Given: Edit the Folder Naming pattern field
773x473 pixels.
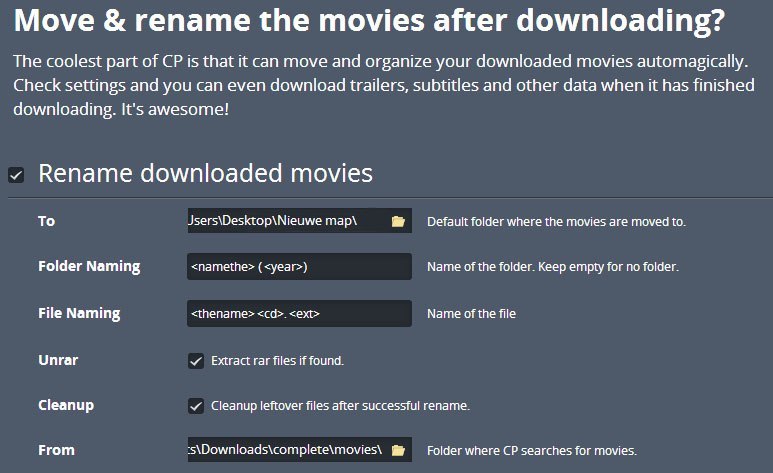Looking at the screenshot, I should 299,266.
